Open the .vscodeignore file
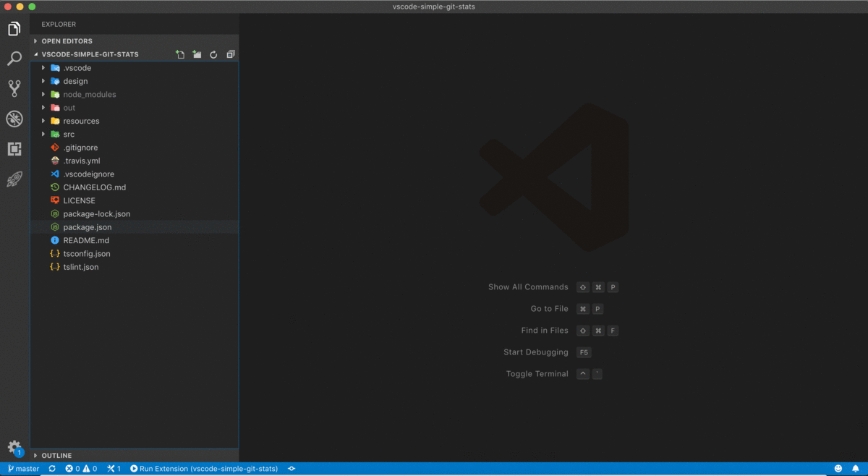The width and height of the screenshot is (868, 476). pos(134,174)
